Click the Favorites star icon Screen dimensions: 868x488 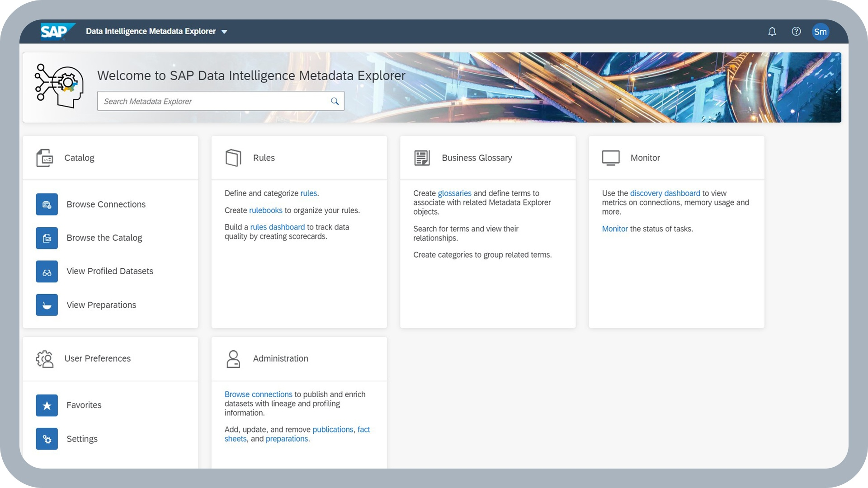pos(47,406)
